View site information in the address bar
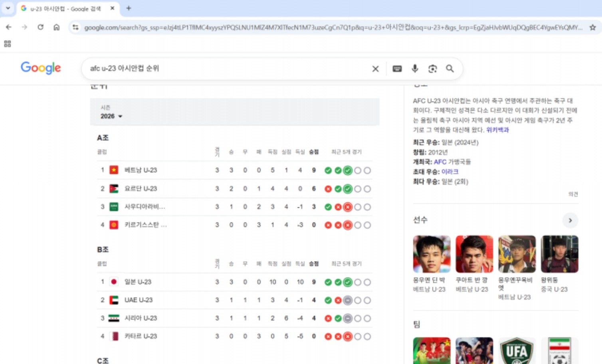 (x=75, y=27)
